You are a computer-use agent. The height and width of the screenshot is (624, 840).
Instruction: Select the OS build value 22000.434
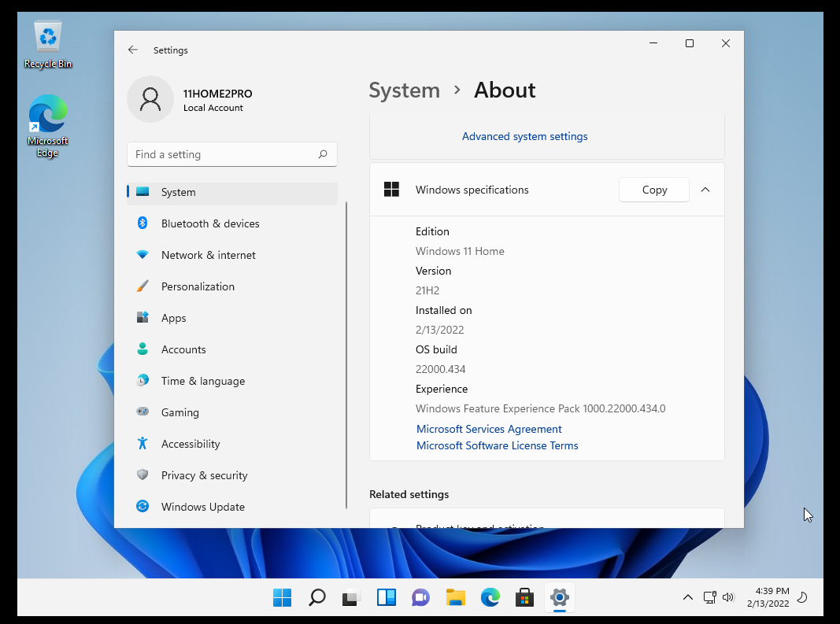click(440, 369)
